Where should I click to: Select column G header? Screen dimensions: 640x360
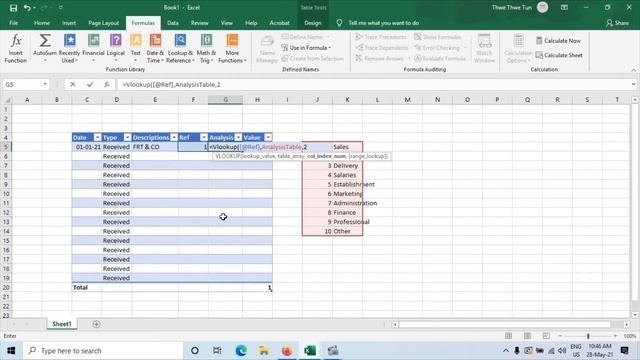point(225,100)
